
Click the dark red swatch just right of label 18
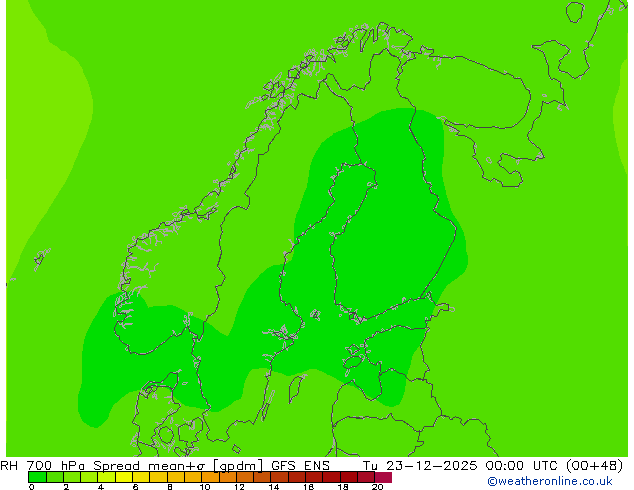(349, 477)
